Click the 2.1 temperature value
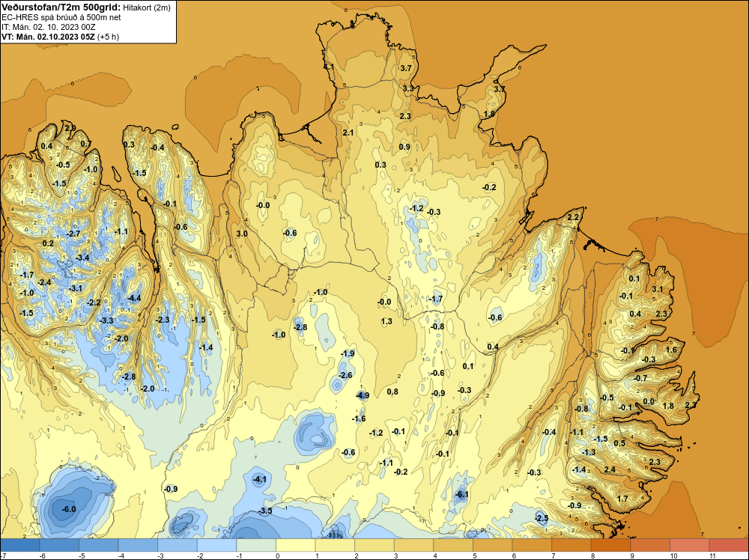 (x=348, y=133)
